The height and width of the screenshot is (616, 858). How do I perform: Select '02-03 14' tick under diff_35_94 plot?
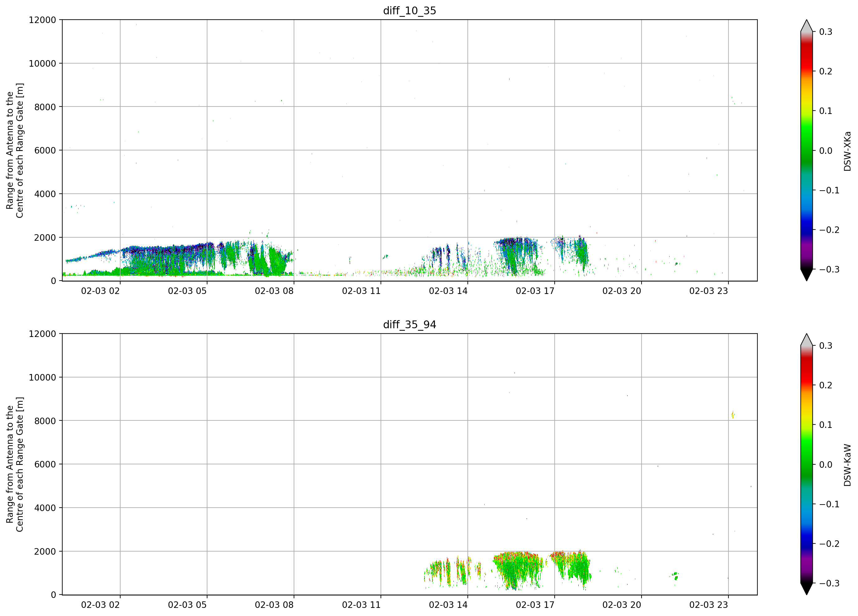point(448,605)
